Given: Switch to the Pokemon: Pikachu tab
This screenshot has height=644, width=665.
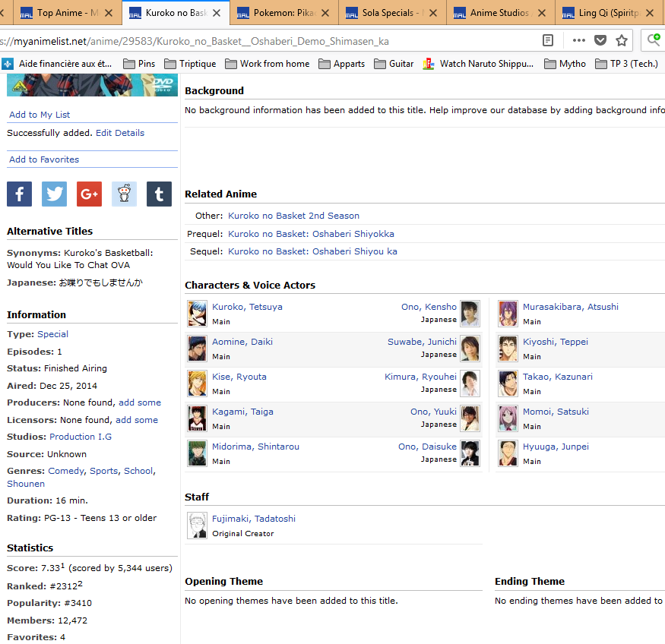Looking at the screenshot, I should [284, 13].
